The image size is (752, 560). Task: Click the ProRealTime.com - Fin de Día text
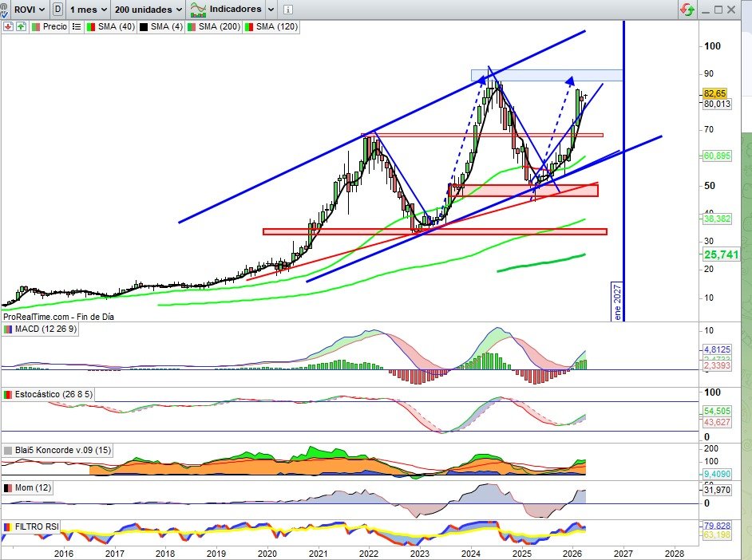[x=58, y=317]
